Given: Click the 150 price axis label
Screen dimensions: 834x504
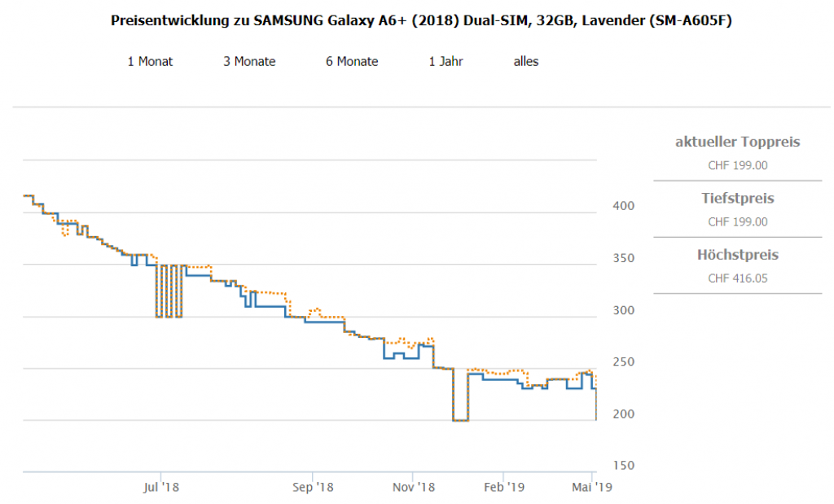Looking at the screenshot, I should (x=621, y=466).
